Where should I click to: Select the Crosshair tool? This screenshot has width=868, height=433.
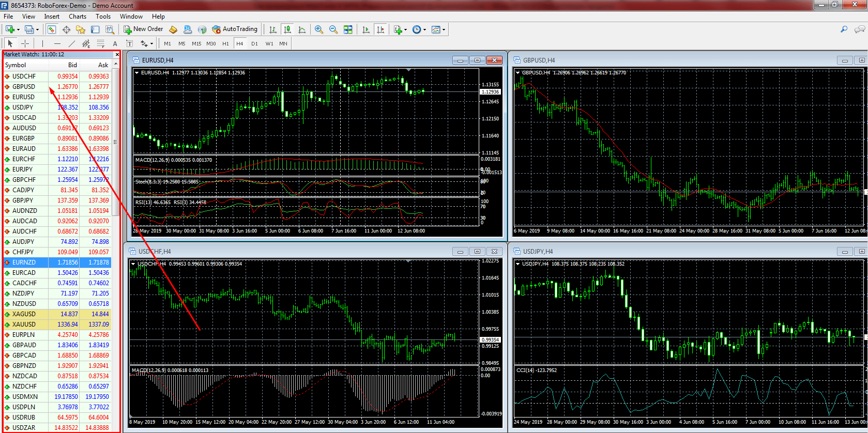pyautogui.click(x=24, y=43)
